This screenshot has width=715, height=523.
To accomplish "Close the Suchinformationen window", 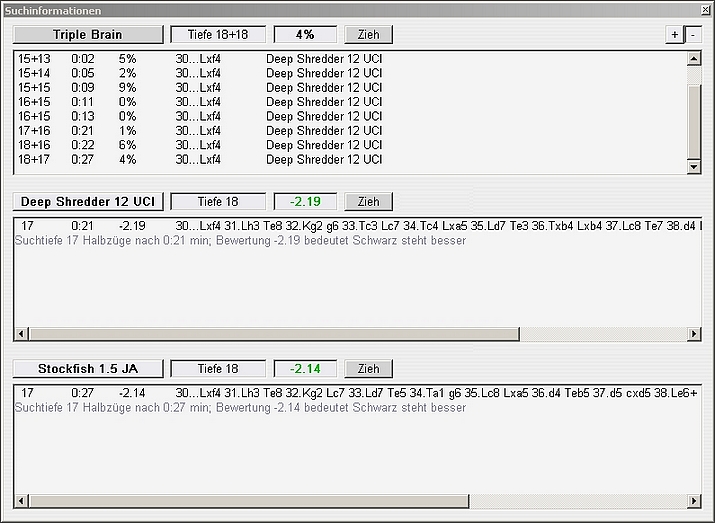I will (705, 9).
